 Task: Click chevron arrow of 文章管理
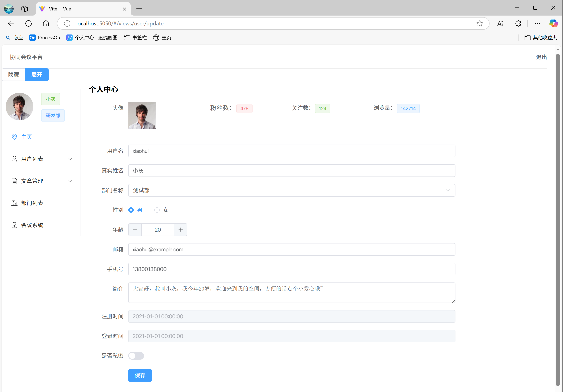[x=70, y=181]
